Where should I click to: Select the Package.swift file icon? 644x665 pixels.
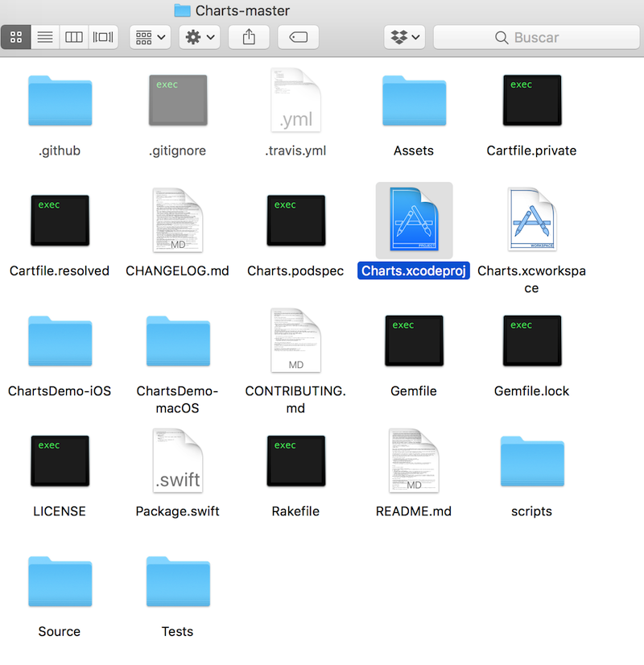tap(178, 461)
